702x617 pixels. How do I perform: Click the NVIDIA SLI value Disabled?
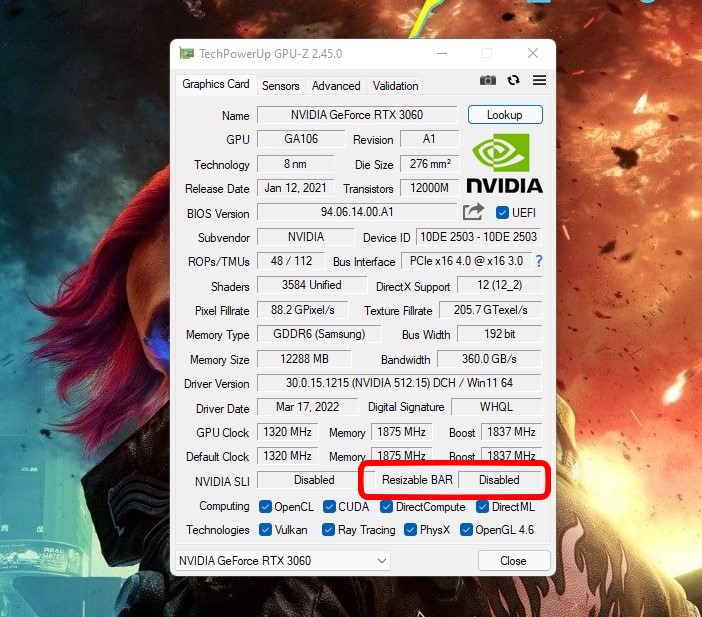coord(314,480)
